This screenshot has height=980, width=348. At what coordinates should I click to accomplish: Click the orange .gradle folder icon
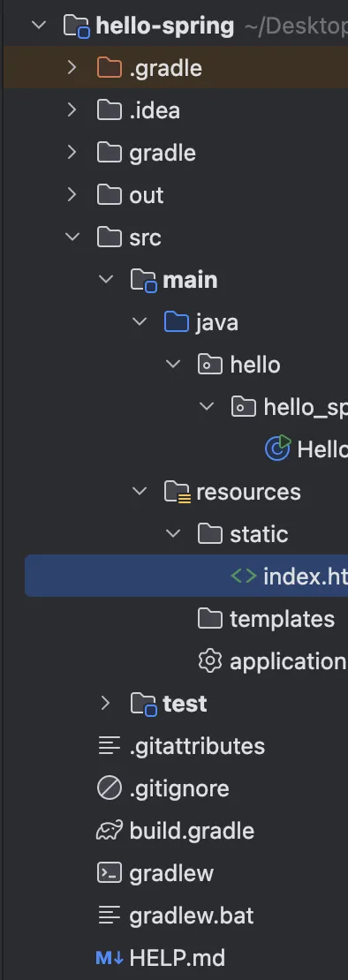110,67
